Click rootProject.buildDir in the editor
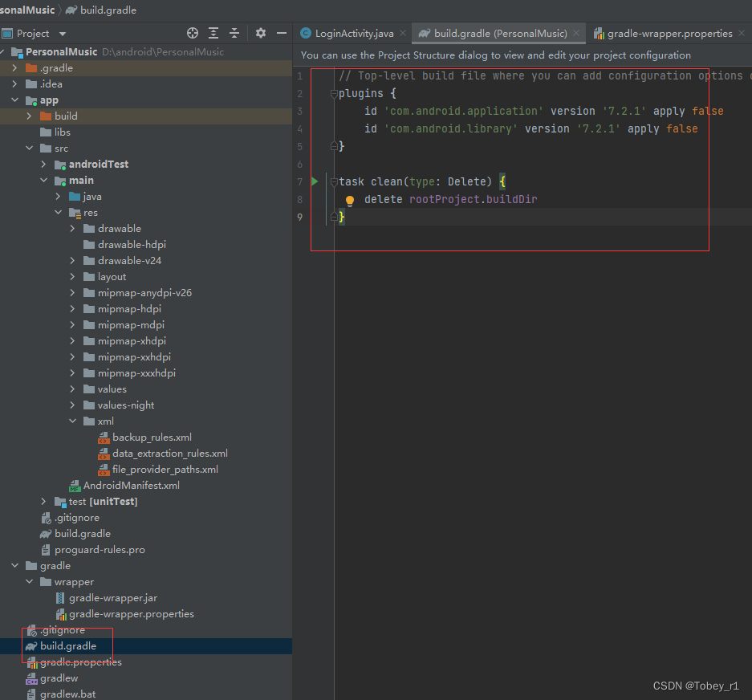This screenshot has height=700, width=752. (x=473, y=199)
